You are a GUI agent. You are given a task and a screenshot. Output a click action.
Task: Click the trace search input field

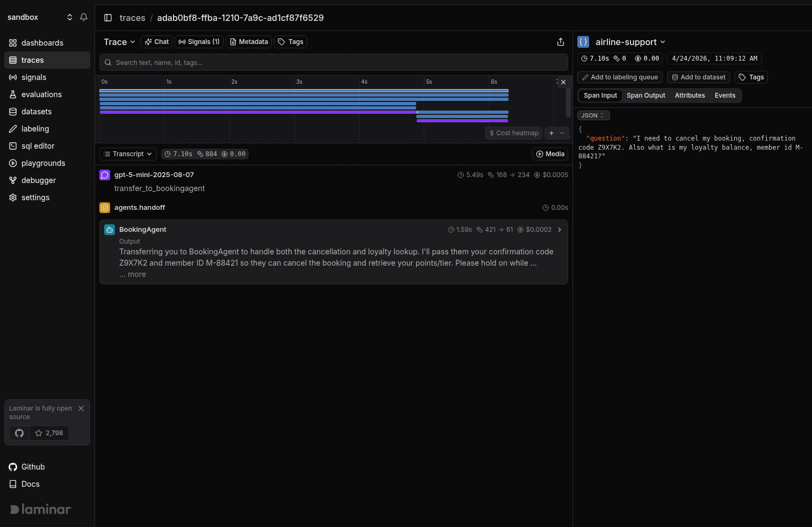pyautogui.click(x=333, y=62)
